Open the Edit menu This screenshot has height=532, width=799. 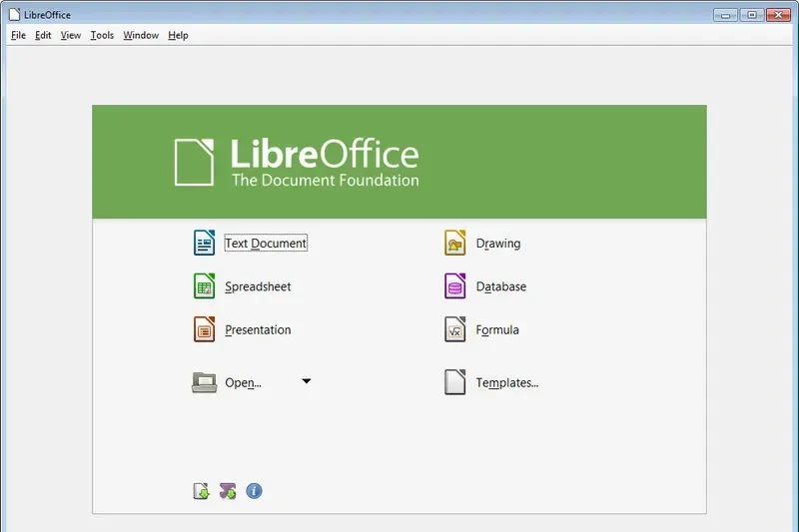click(x=43, y=35)
